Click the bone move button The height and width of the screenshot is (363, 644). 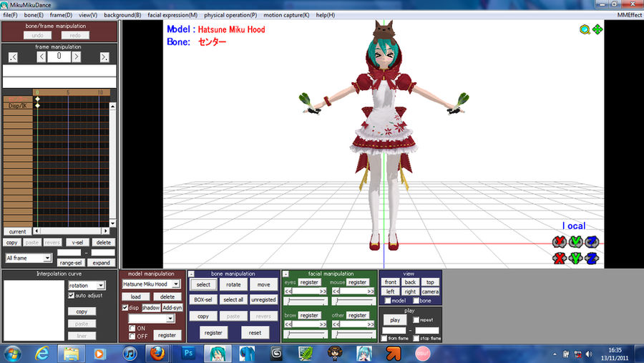coord(263,284)
